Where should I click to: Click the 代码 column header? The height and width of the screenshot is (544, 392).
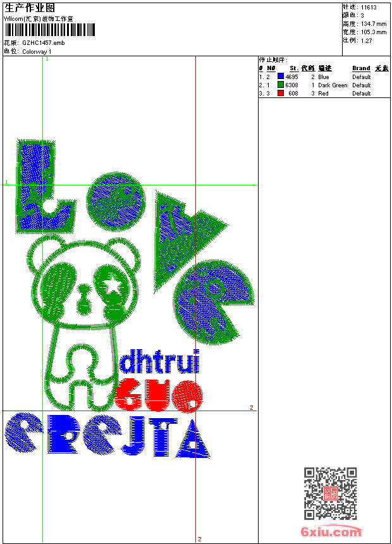(x=308, y=68)
